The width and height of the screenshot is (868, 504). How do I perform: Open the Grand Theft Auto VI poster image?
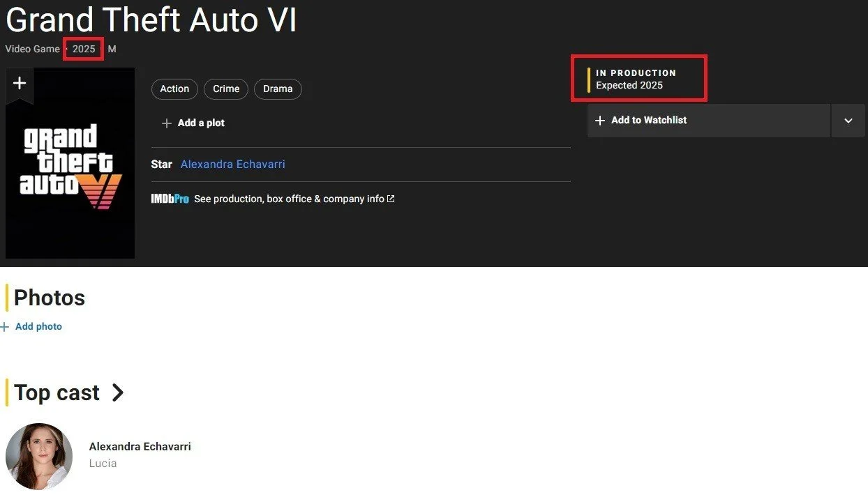tap(70, 163)
